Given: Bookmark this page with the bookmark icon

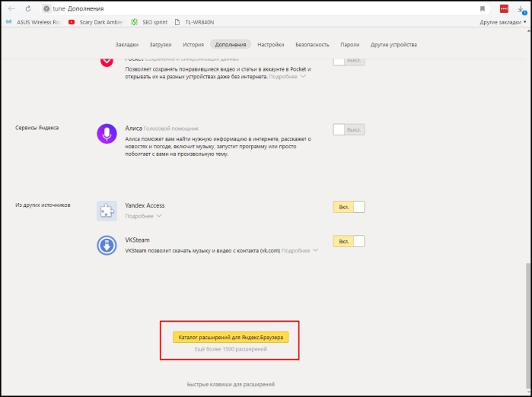Looking at the screenshot, I should click(x=482, y=9).
